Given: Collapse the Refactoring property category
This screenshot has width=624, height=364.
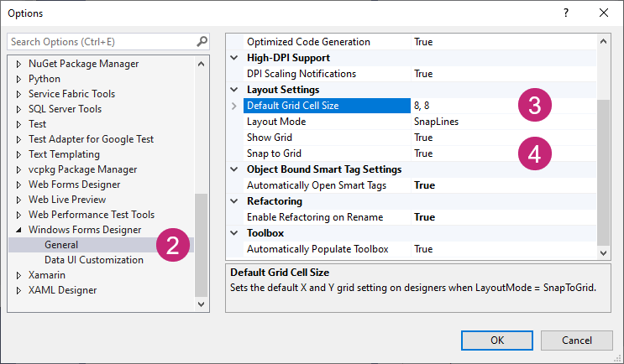Looking at the screenshot, I should click(x=234, y=201).
